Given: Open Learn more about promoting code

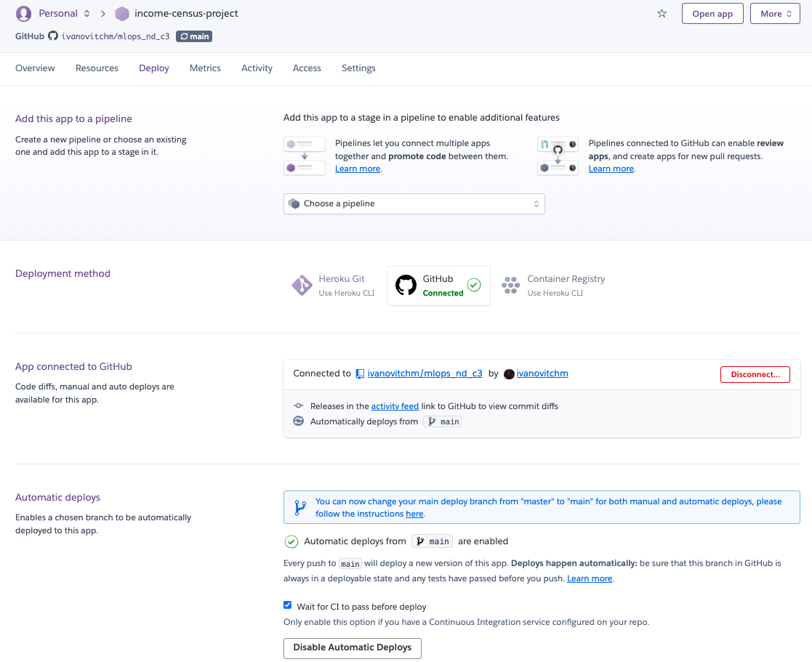Looking at the screenshot, I should pyautogui.click(x=358, y=169).
